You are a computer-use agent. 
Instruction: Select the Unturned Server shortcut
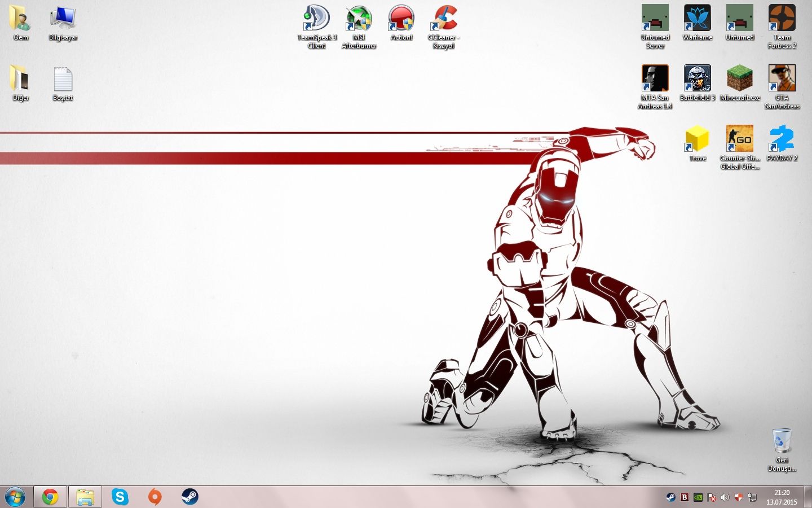click(x=655, y=27)
